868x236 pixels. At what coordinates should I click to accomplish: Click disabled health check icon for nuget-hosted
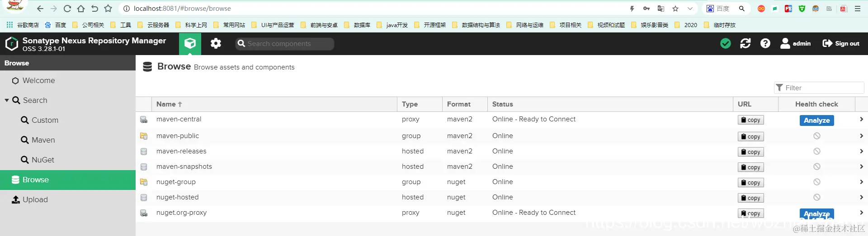[817, 197]
